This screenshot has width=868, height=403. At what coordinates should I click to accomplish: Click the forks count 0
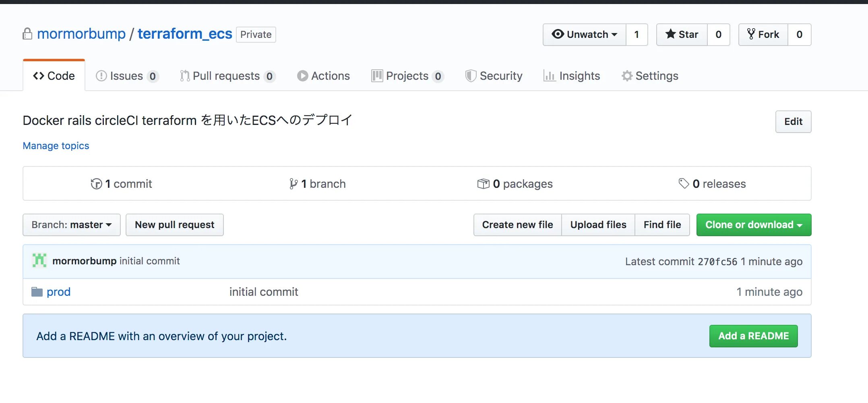tap(800, 35)
